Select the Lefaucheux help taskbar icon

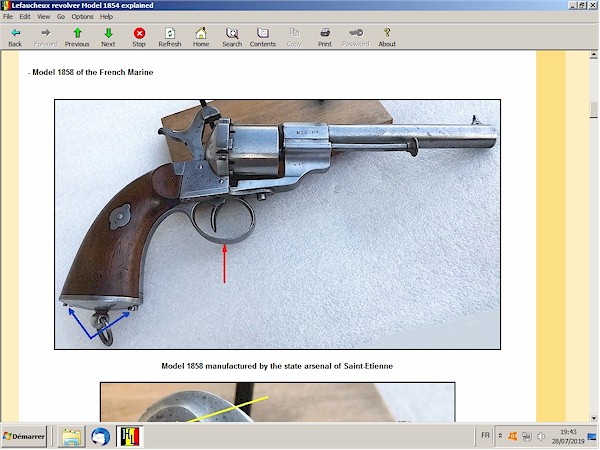coord(130,437)
